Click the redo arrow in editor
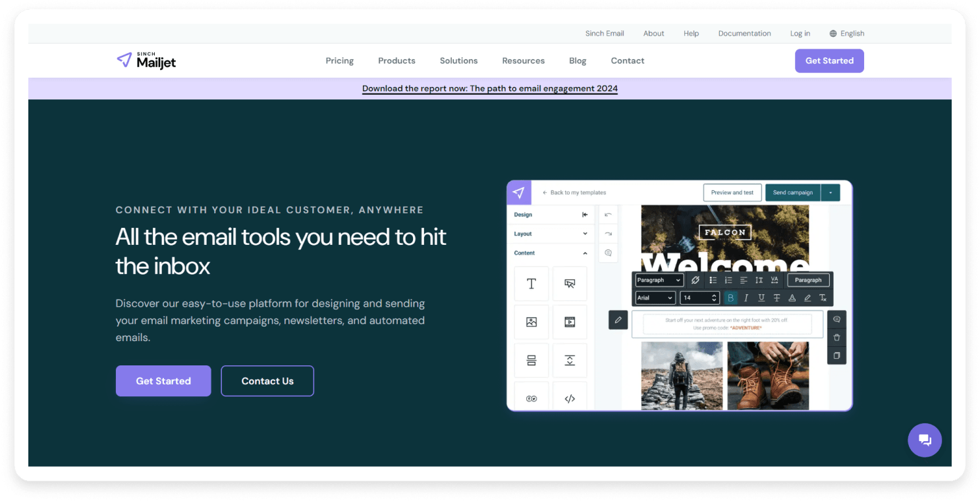Viewport: 980px width, 501px height. point(608,234)
